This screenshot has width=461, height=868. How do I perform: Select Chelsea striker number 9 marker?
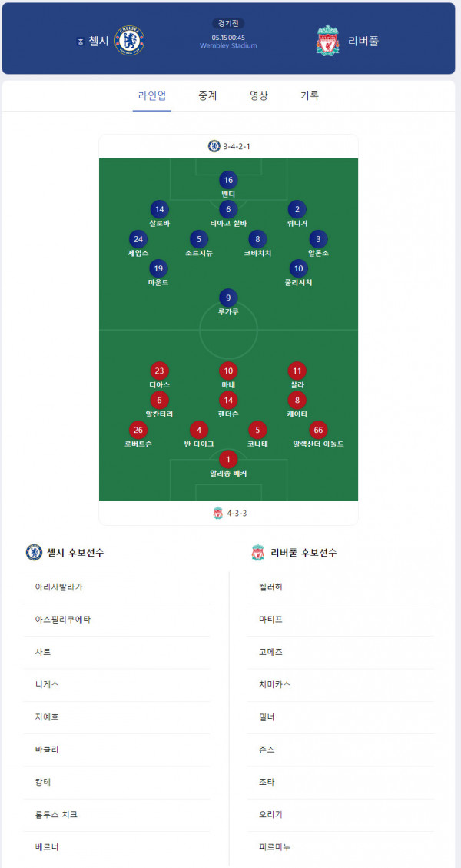pos(228,298)
